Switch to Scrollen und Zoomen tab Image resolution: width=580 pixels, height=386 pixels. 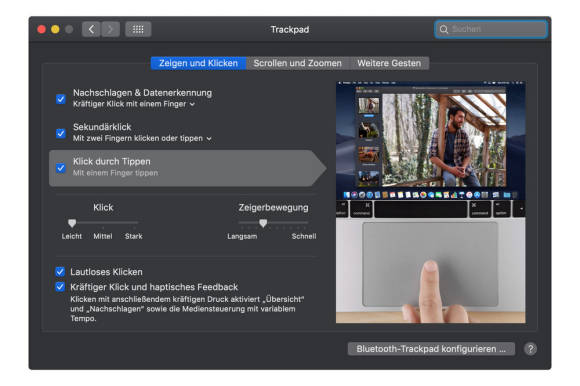coord(298,63)
